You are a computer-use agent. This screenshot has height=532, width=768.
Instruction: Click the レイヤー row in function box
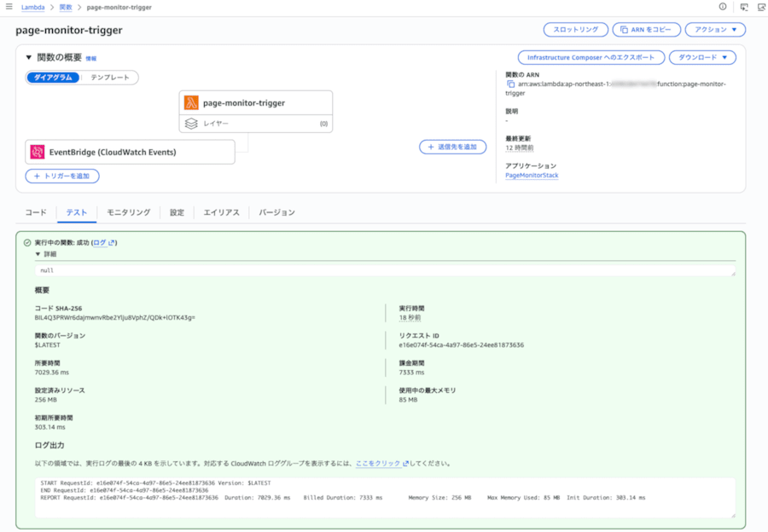256,124
